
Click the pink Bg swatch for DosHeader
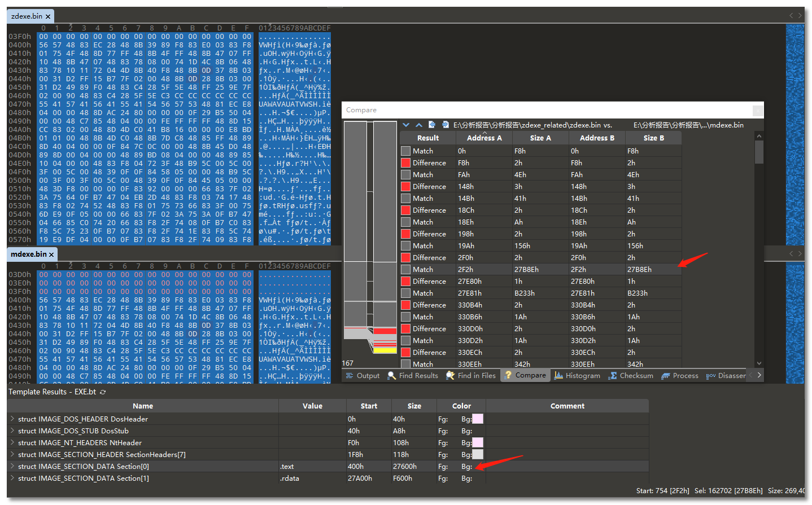(x=478, y=419)
